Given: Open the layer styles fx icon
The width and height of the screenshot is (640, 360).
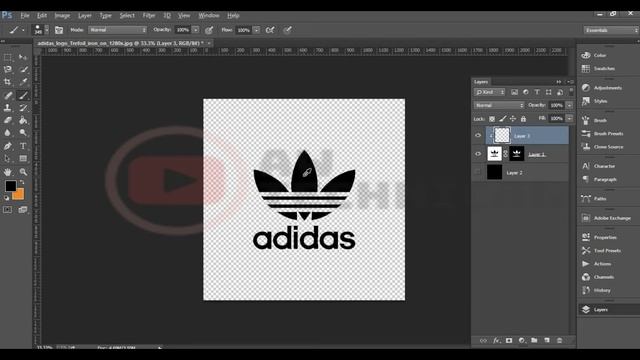Looking at the screenshot, I should click(496, 340).
